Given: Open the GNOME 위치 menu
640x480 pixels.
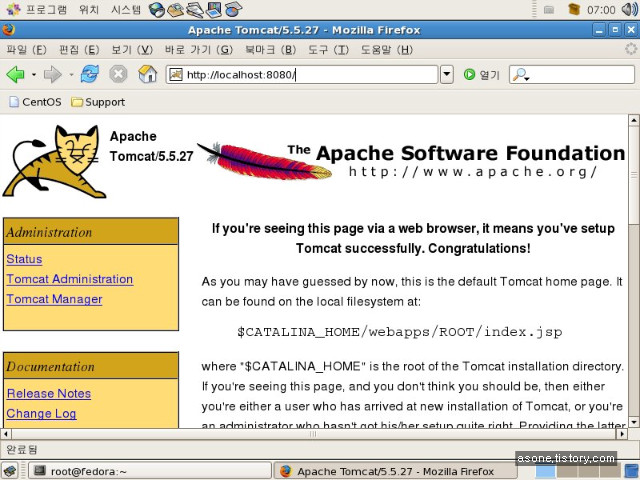Looking at the screenshot, I should pyautogui.click(x=89, y=9).
